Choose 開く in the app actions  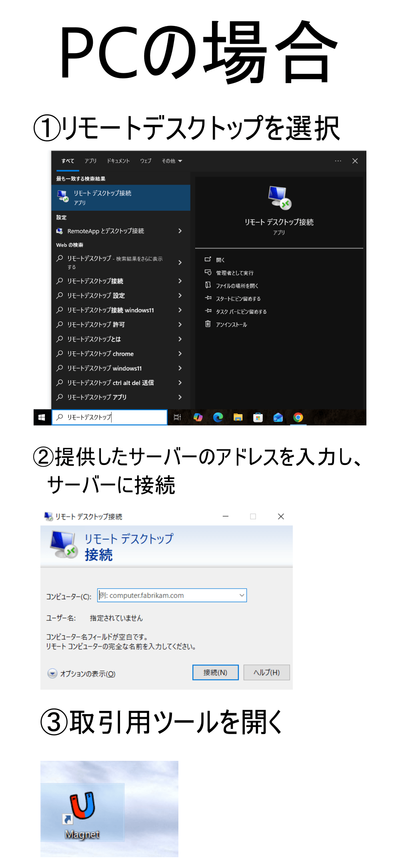[x=220, y=260]
